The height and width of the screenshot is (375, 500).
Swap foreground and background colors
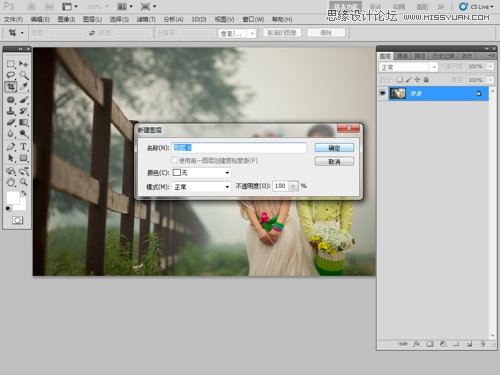tap(24, 193)
